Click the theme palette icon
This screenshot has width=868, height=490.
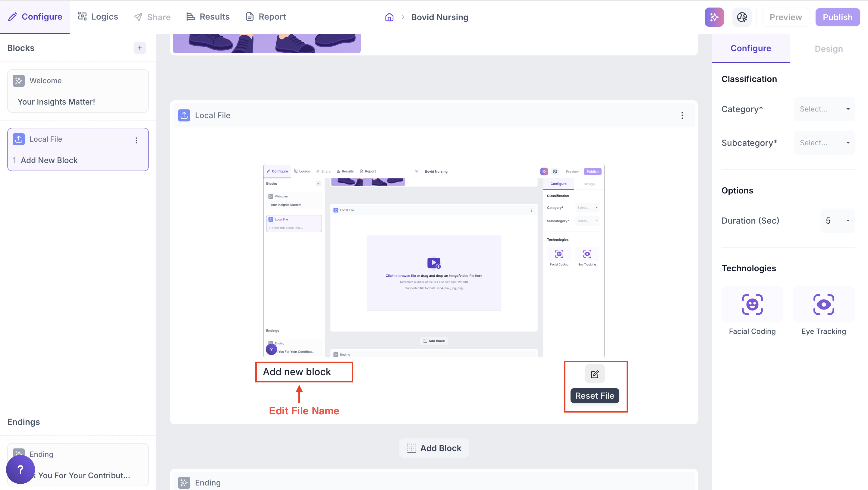coord(742,17)
